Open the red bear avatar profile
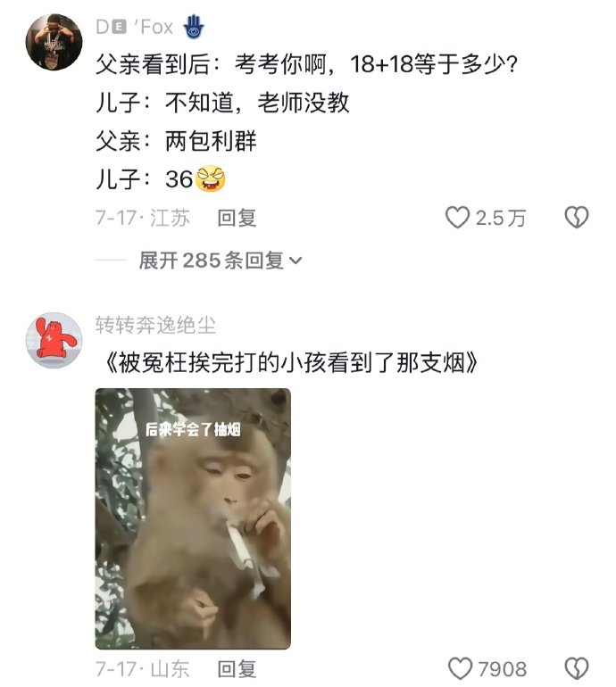The image size is (616, 687). [54, 340]
